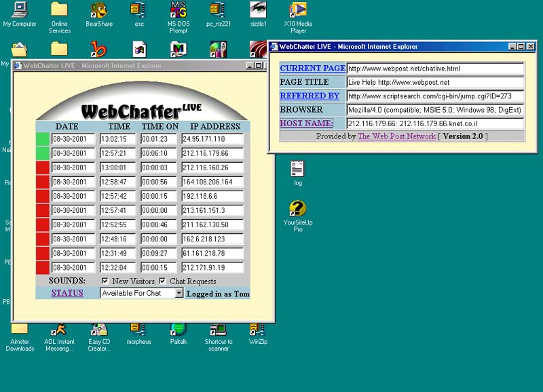Click the green status box for 24.95.171.110
This screenshot has height=392, width=543.
tap(43, 139)
